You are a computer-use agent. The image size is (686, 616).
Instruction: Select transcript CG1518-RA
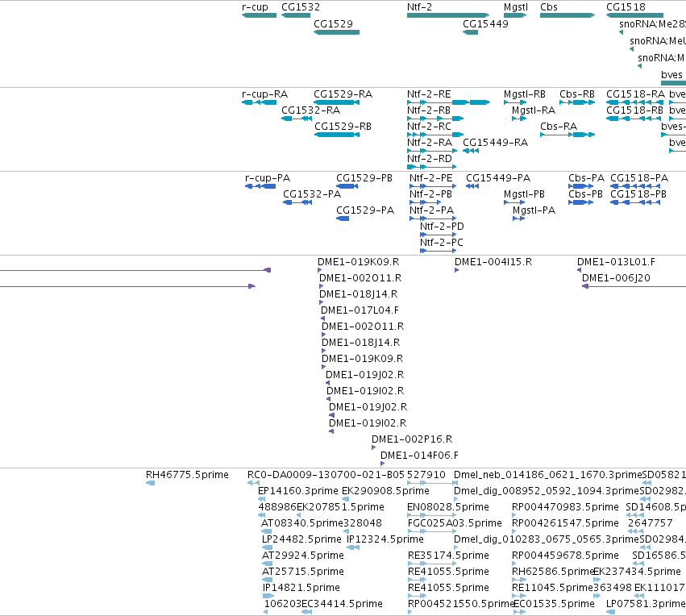635,94
